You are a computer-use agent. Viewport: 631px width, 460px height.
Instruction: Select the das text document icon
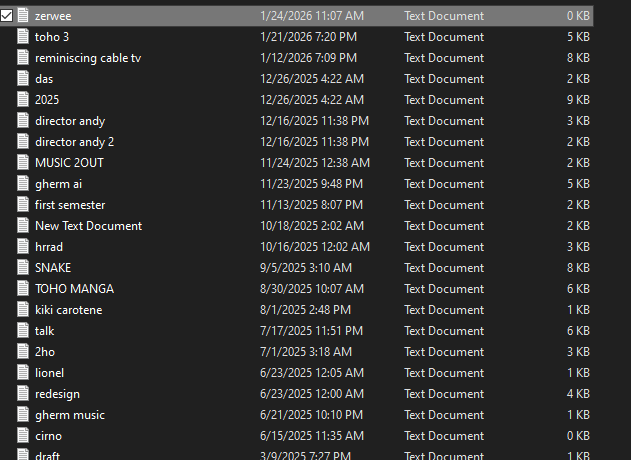[24, 79]
